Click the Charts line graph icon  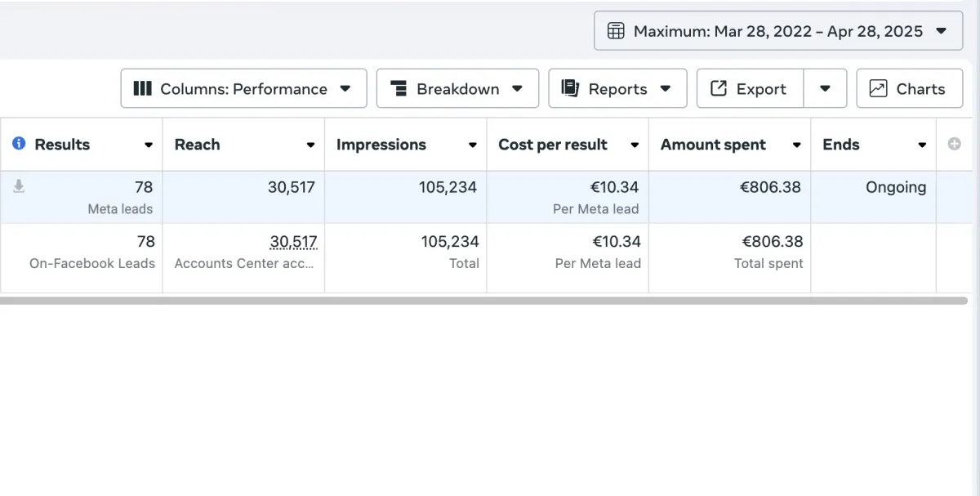[x=878, y=88]
